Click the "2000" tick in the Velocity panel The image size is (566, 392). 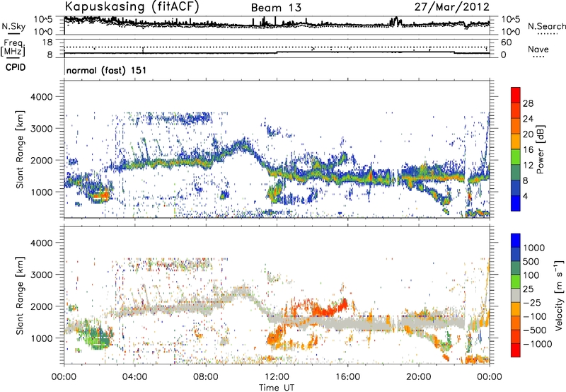(42, 306)
